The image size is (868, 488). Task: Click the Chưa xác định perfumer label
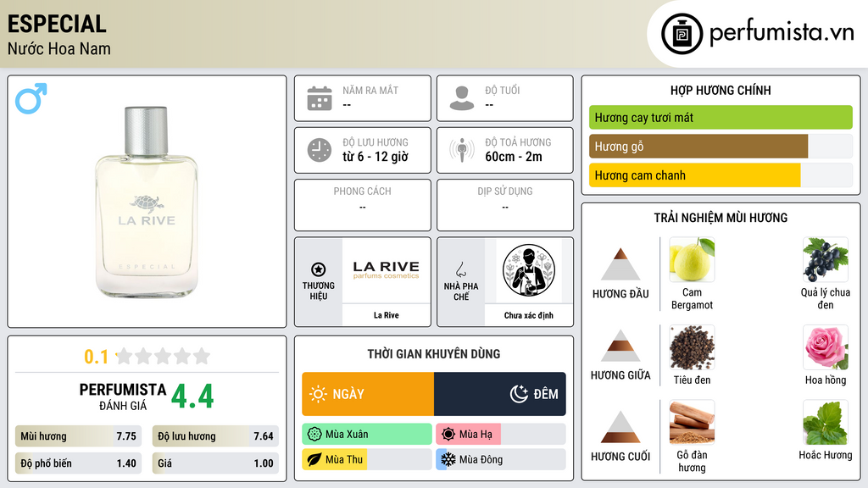pos(529,315)
